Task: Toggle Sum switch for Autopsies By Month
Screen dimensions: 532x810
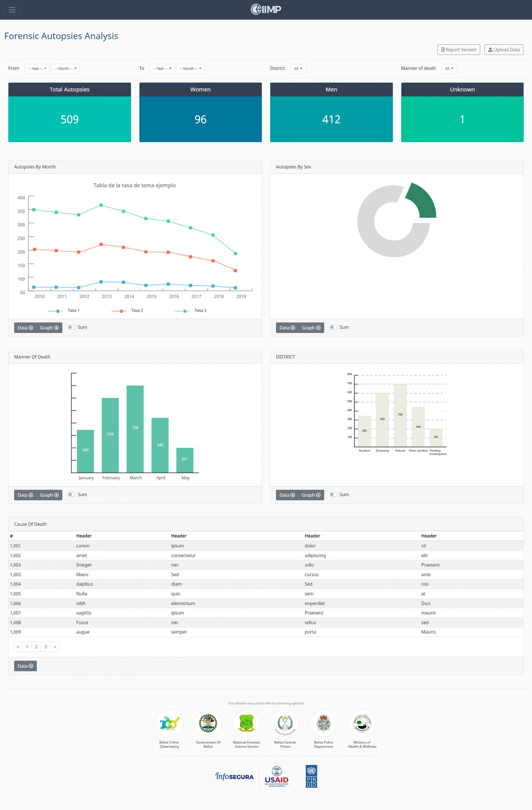Action: pyautogui.click(x=72, y=327)
